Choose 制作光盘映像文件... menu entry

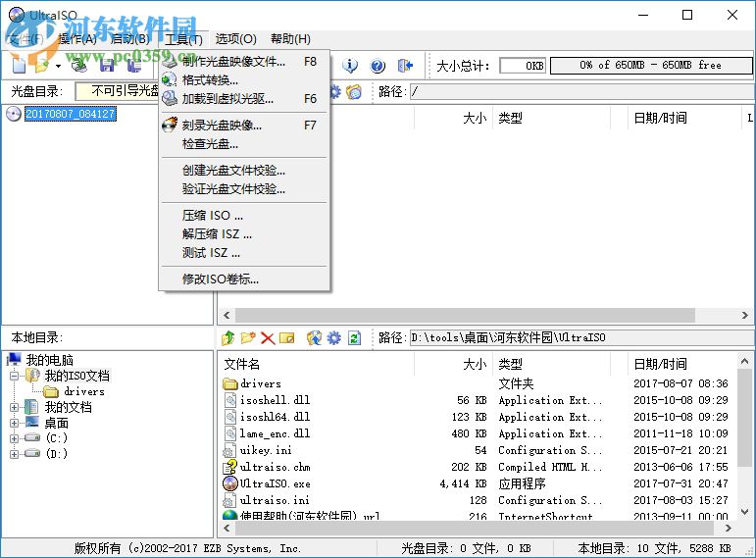click(x=244, y=61)
